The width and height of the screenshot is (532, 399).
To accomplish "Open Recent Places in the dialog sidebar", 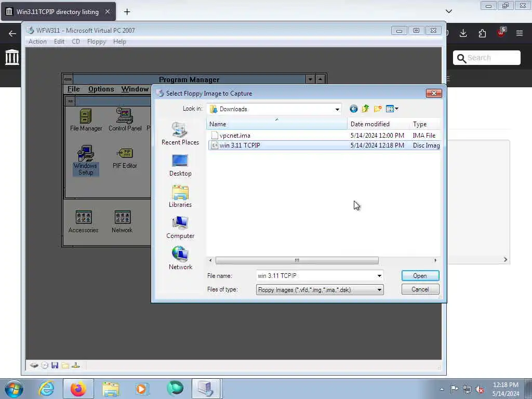I will 180,134.
